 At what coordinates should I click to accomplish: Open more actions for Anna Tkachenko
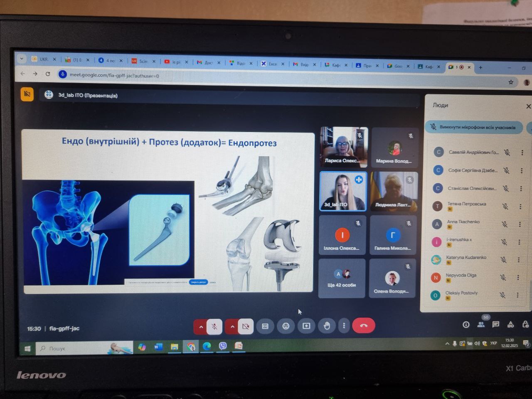[520, 224]
